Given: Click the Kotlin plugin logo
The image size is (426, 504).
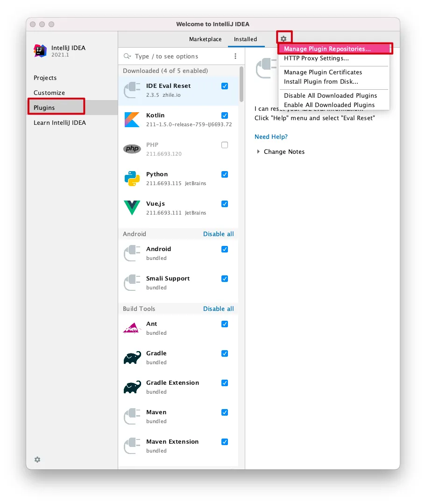Looking at the screenshot, I should [x=132, y=120].
